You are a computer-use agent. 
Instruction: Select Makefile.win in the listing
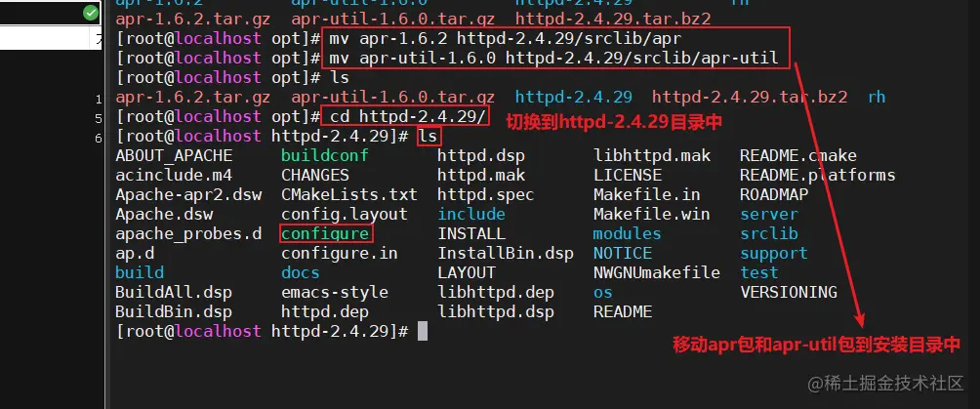(x=652, y=214)
